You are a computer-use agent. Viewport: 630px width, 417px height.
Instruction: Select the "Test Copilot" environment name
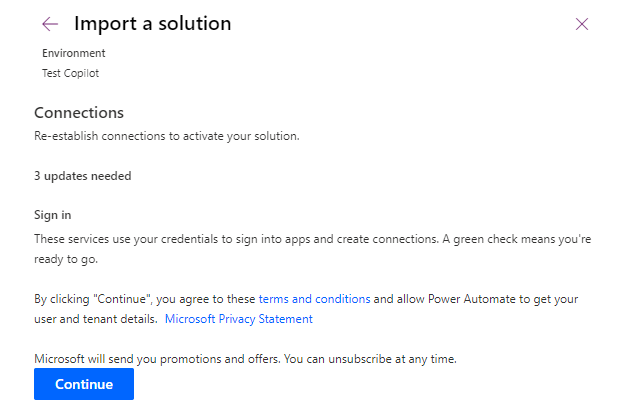pyautogui.click(x=70, y=73)
